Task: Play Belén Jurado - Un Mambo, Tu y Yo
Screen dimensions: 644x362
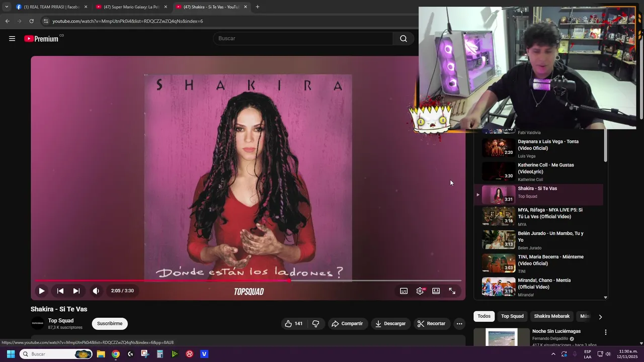Action: click(538, 240)
